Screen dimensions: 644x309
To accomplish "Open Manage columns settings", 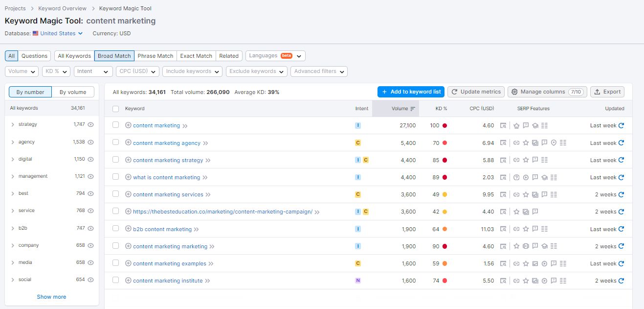I will pos(547,92).
